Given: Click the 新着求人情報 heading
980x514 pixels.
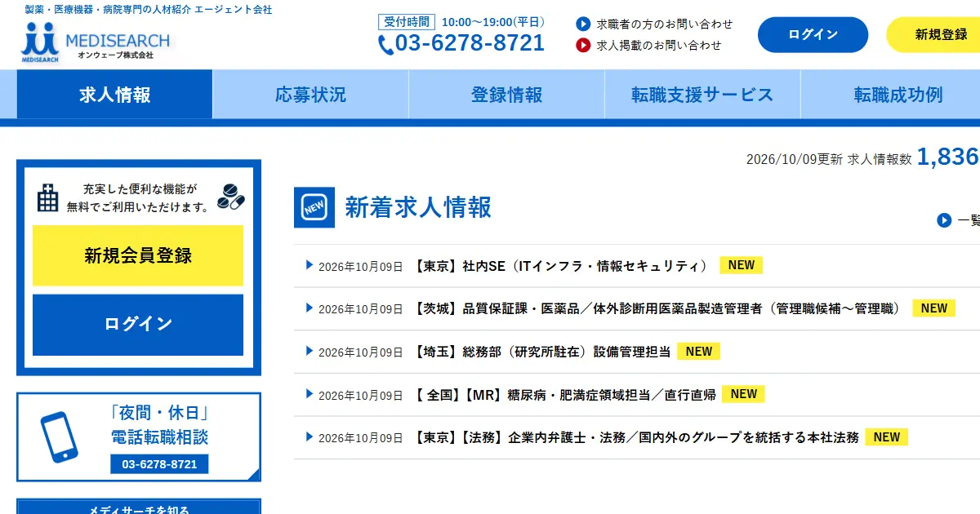Looking at the screenshot, I should (418, 207).
